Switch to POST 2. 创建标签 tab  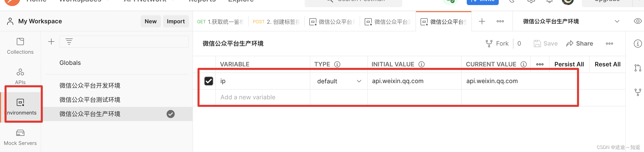coord(276,22)
